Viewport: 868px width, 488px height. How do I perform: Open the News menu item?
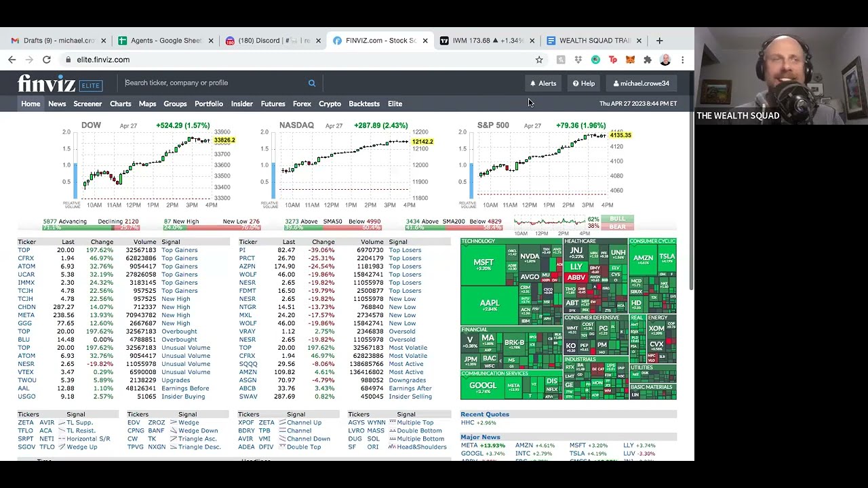click(57, 104)
